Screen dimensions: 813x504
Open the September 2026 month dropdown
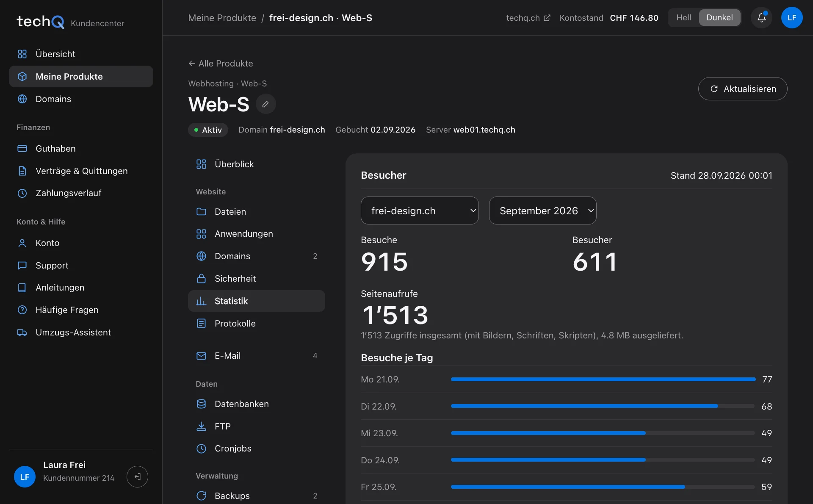542,210
